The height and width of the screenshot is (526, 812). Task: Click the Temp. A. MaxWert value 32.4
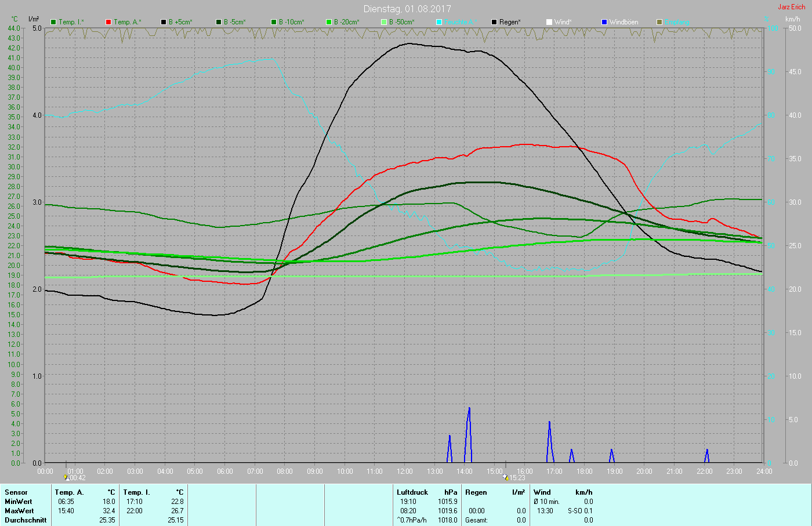(x=108, y=511)
